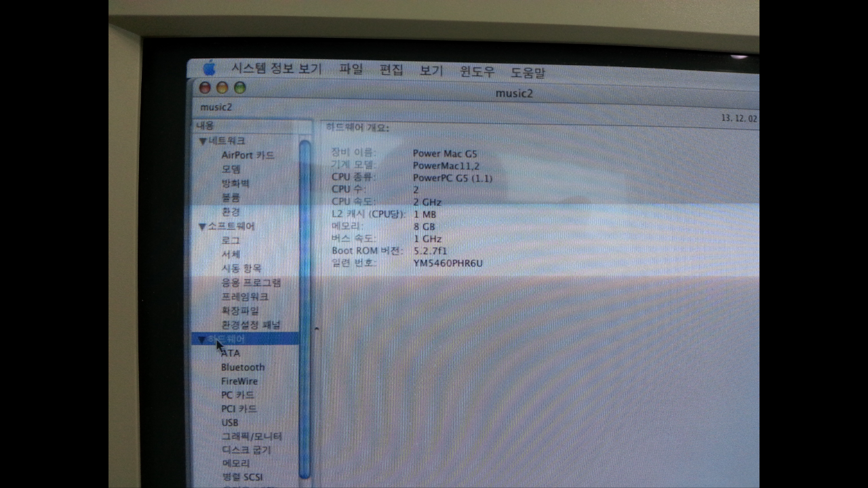
Task: Select AirPort 카드 in the sidebar
Action: pyautogui.click(x=248, y=155)
